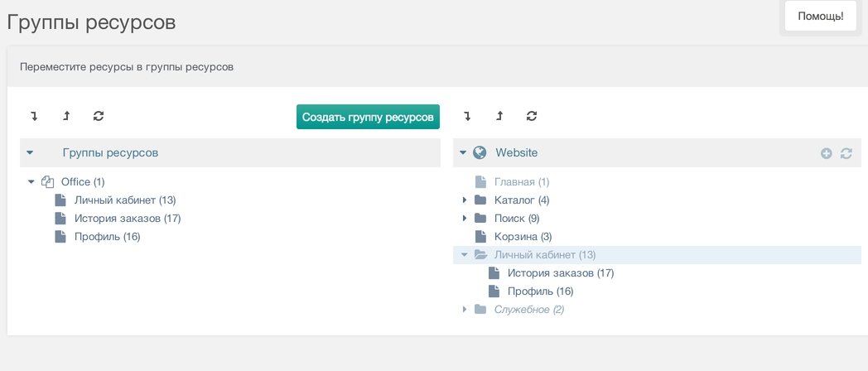Refresh the resource groups tree
The width and height of the screenshot is (868, 371).
pos(99,116)
